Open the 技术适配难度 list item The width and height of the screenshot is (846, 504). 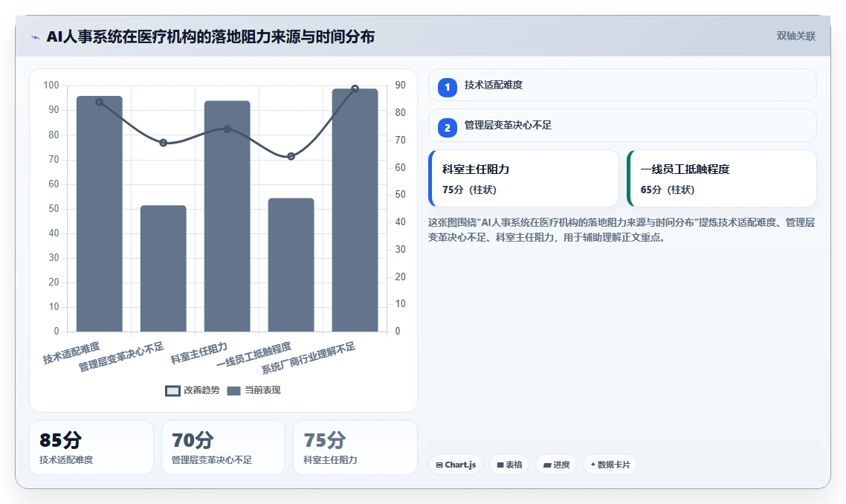(x=622, y=85)
